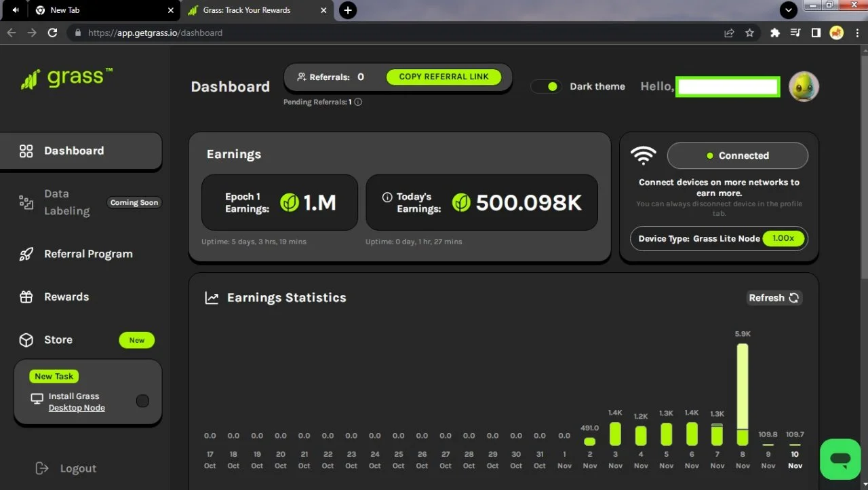Open the green chat support widget
The width and height of the screenshot is (868, 490).
pyautogui.click(x=841, y=459)
